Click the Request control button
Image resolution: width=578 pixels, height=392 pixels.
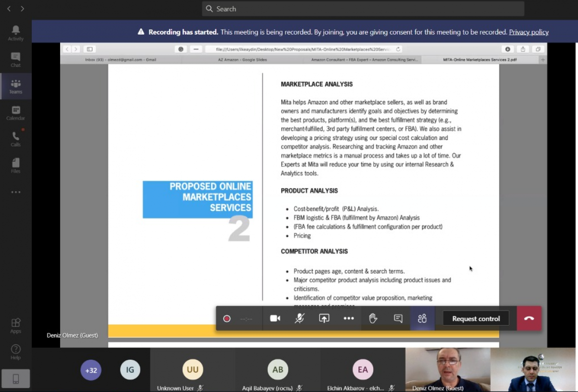pyautogui.click(x=476, y=318)
